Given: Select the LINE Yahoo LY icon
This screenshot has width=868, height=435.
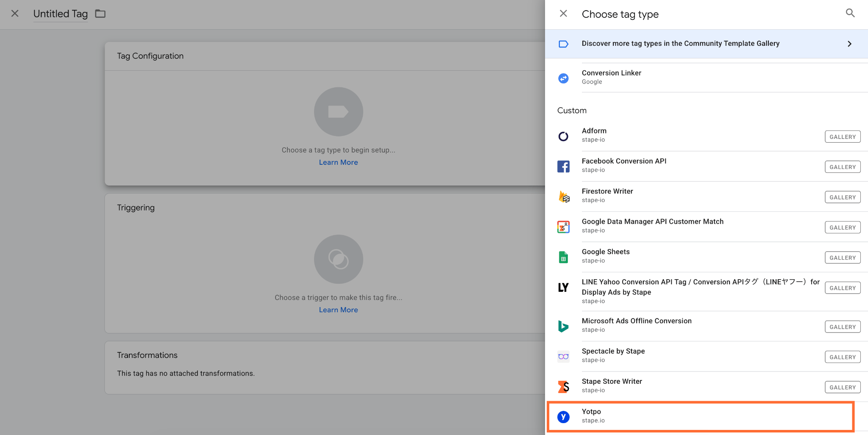Looking at the screenshot, I should tap(563, 288).
